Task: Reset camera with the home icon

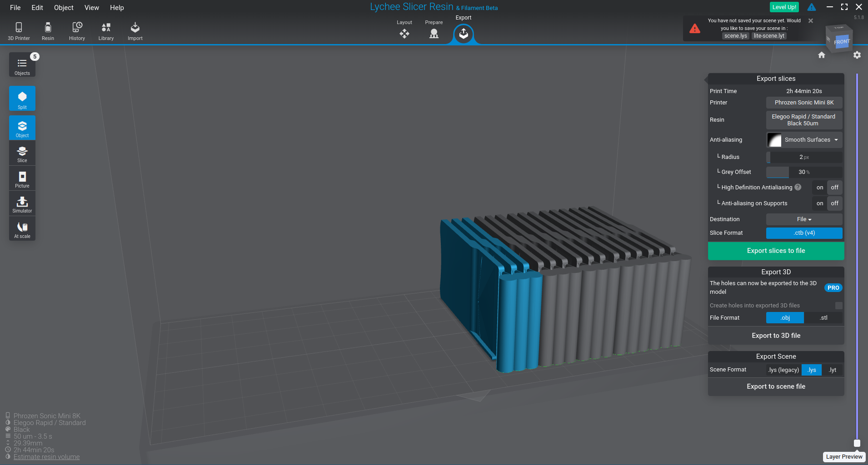Action: (822, 55)
